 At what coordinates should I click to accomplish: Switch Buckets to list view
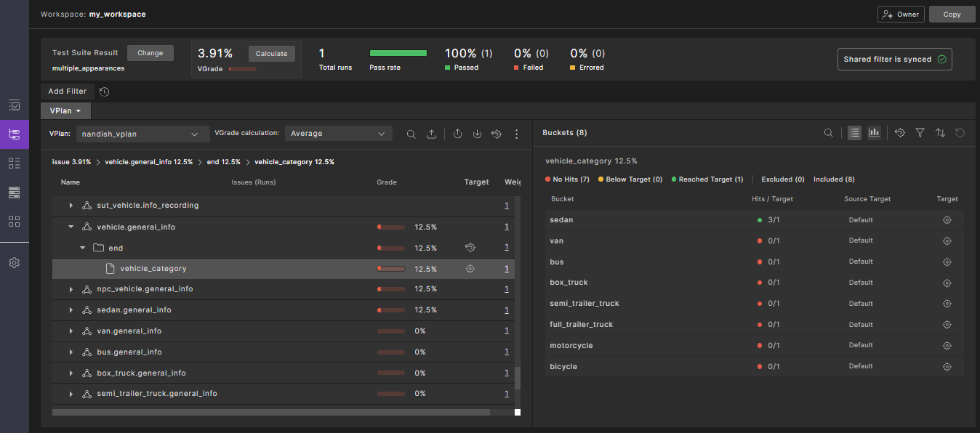(x=854, y=133)
